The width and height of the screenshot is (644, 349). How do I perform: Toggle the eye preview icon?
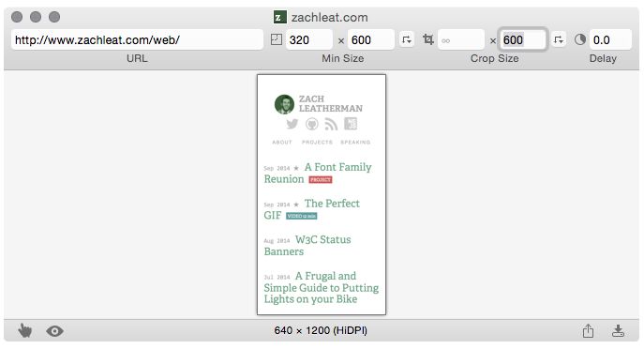[x=54, y=330]
